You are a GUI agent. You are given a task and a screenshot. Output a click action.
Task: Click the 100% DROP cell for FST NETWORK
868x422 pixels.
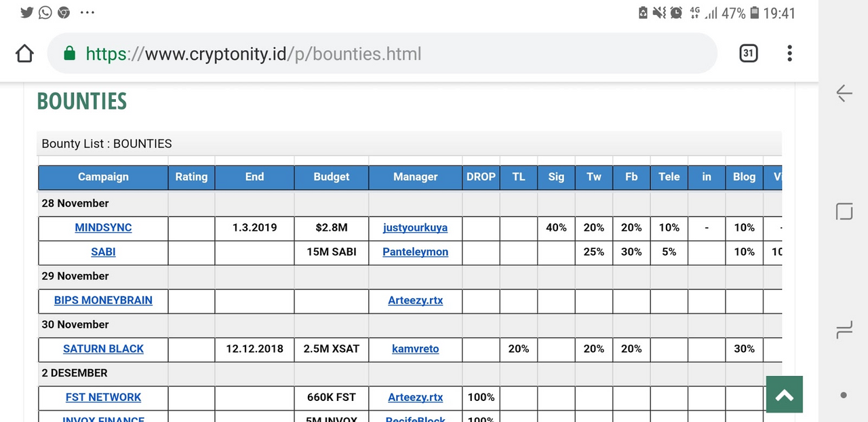click(481, 398)
